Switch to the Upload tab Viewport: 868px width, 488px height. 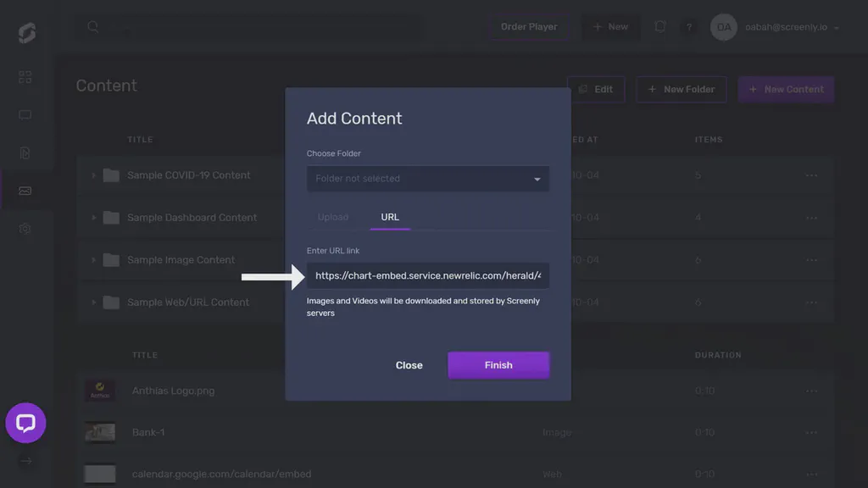click(334, 217)
